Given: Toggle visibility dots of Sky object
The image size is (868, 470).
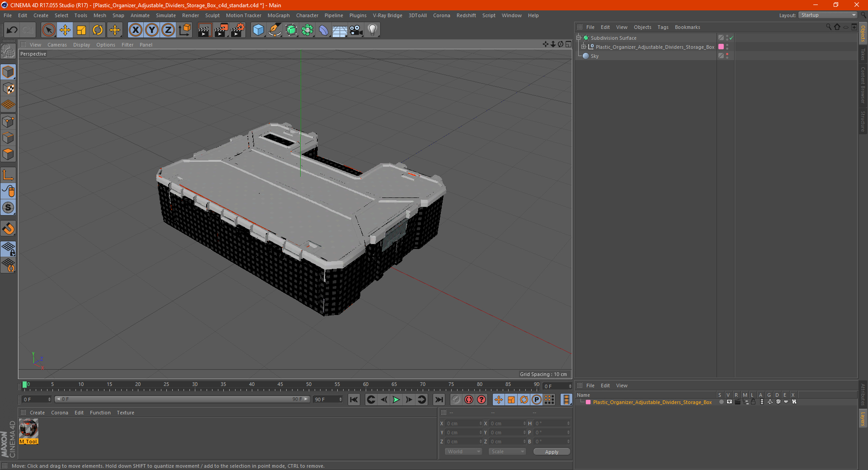Looking at the screenshot, I should tap(727, 56).
